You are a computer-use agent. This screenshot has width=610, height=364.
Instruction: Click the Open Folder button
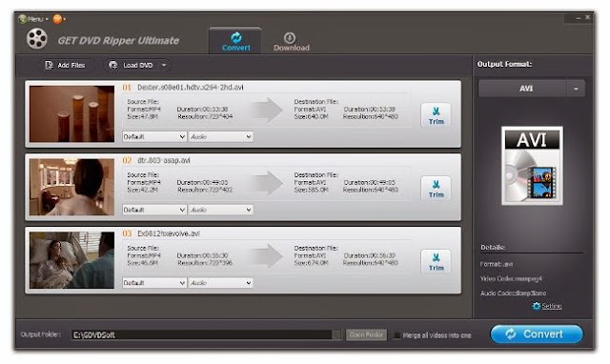tap(366, 334)
